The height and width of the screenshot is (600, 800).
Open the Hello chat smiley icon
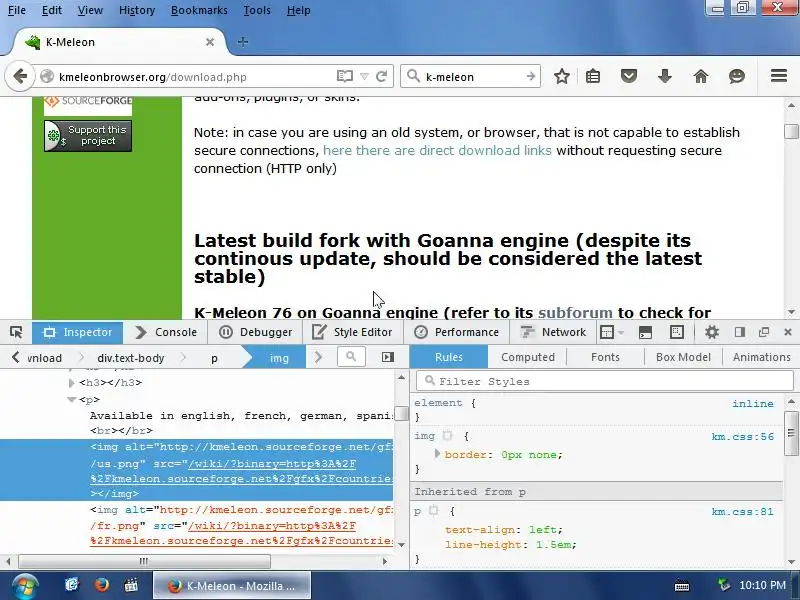point(737,77)
